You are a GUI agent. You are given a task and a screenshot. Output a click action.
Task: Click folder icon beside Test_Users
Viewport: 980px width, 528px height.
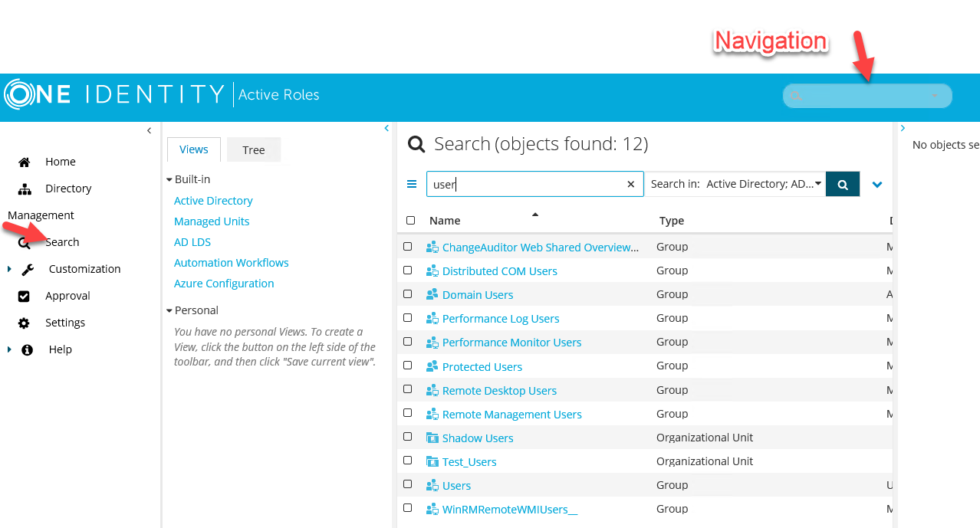(x=432, y=462)
